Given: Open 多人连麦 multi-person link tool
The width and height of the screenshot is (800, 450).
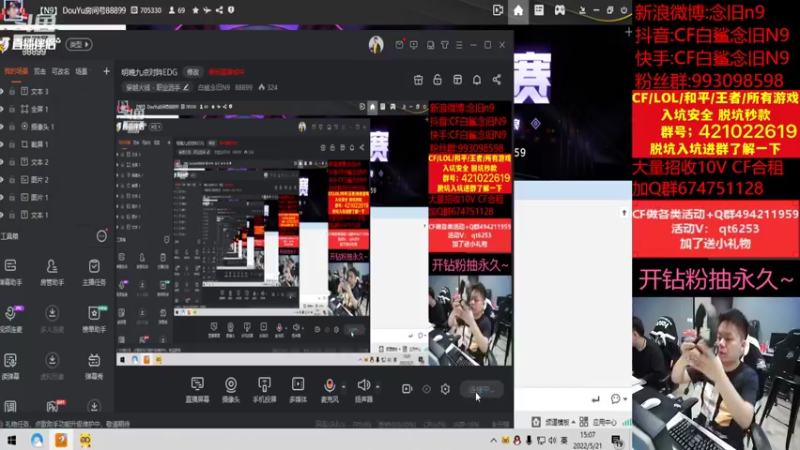Looking at the screenshot, I should (52, 318).
